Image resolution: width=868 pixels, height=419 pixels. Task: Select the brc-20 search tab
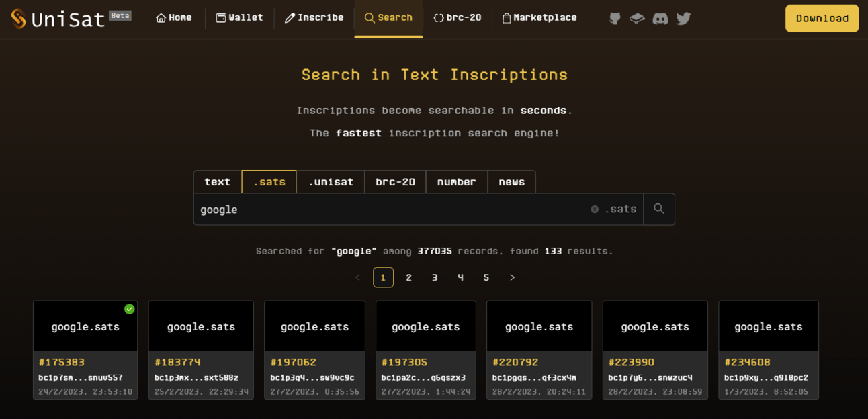click(396, 182)
